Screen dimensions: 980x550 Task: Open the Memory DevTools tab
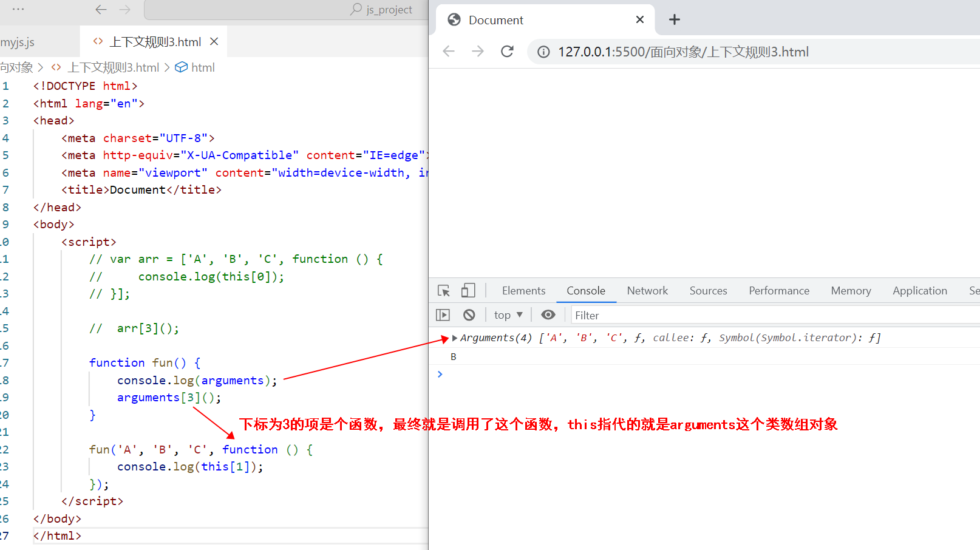851,291
